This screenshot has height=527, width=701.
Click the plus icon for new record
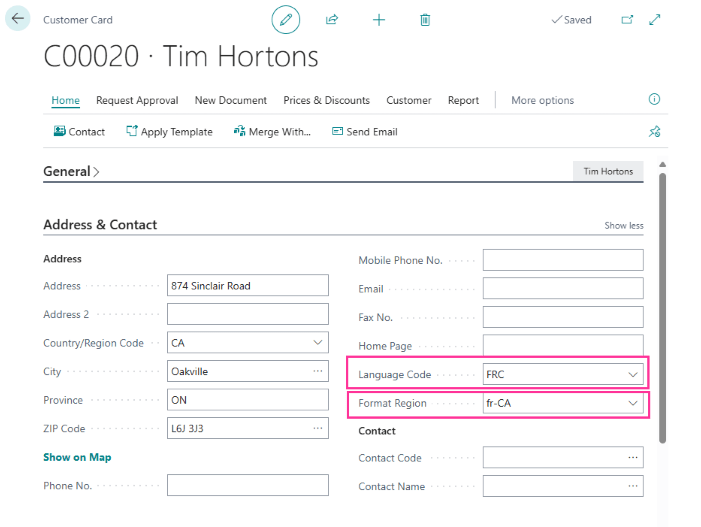tap(379, 20)
